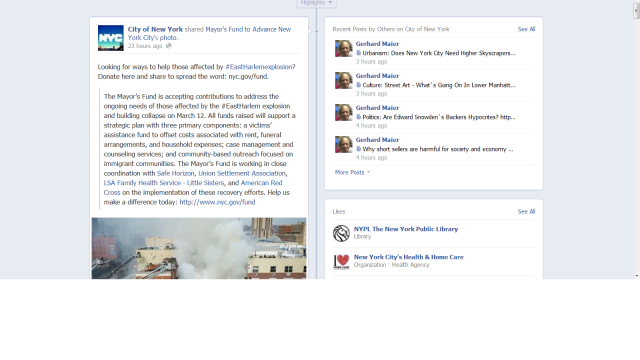Click '4 hours ago' under short sellers post
Screen dimensions: 640x360
tap(371, 158)
